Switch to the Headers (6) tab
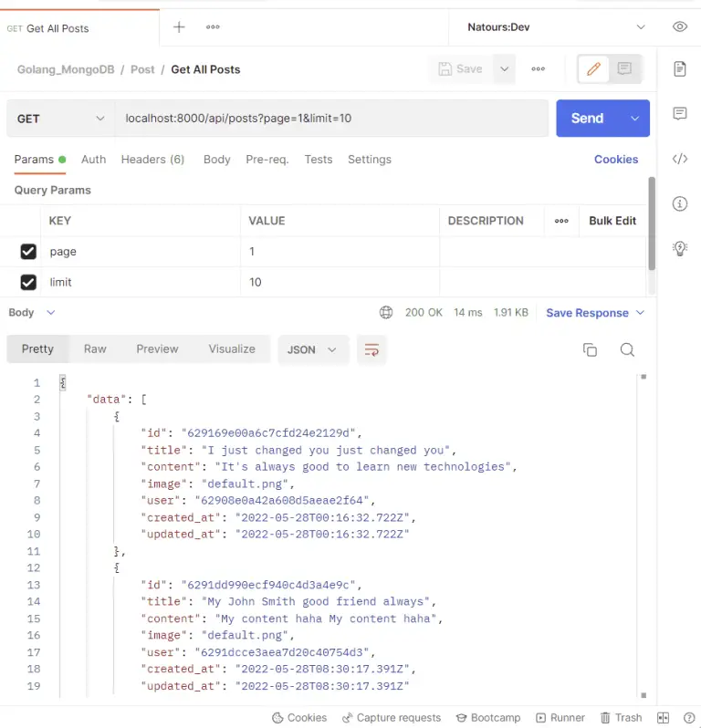Screen dimensions: 701x728 [x=152, y=160]
